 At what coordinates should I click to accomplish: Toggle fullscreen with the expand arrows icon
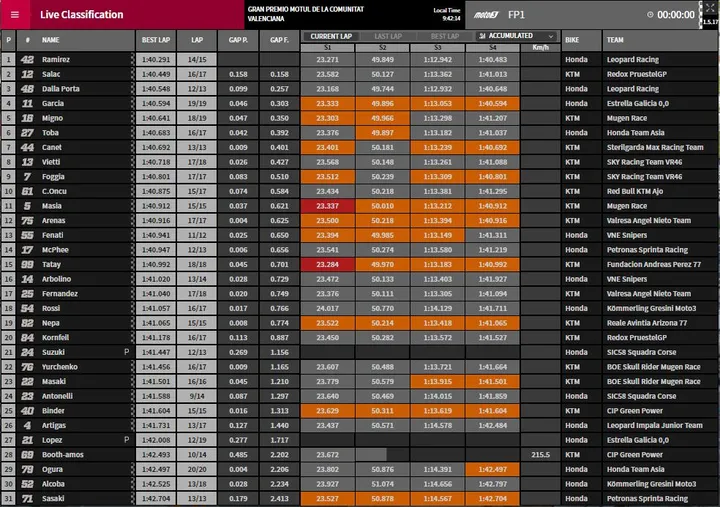pos(710,8)
